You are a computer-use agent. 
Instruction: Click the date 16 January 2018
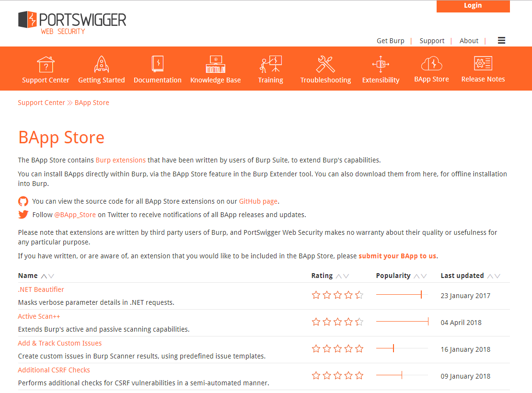click(465, 349)
